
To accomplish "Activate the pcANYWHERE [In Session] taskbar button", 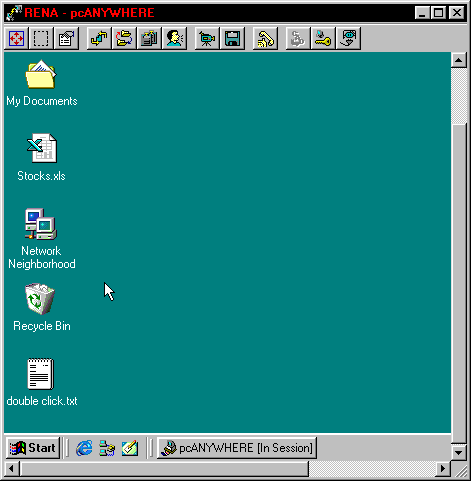I will (237, 448).
